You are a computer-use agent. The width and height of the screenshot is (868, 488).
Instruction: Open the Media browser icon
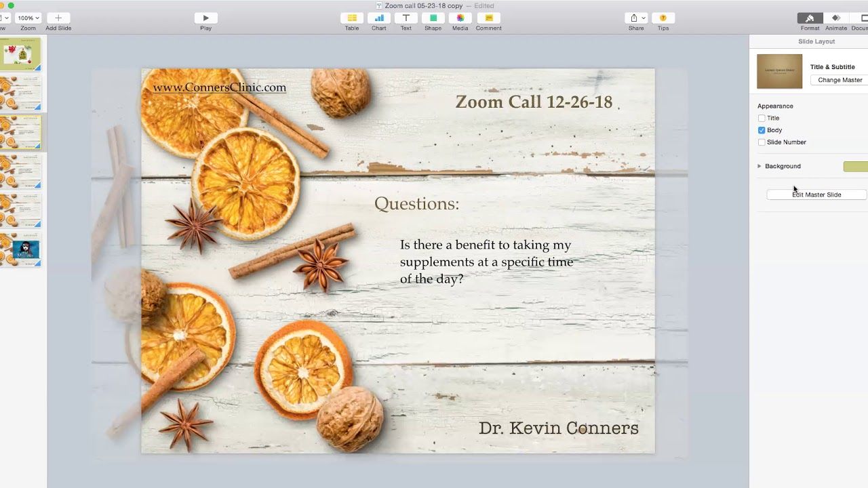[460, 18]
